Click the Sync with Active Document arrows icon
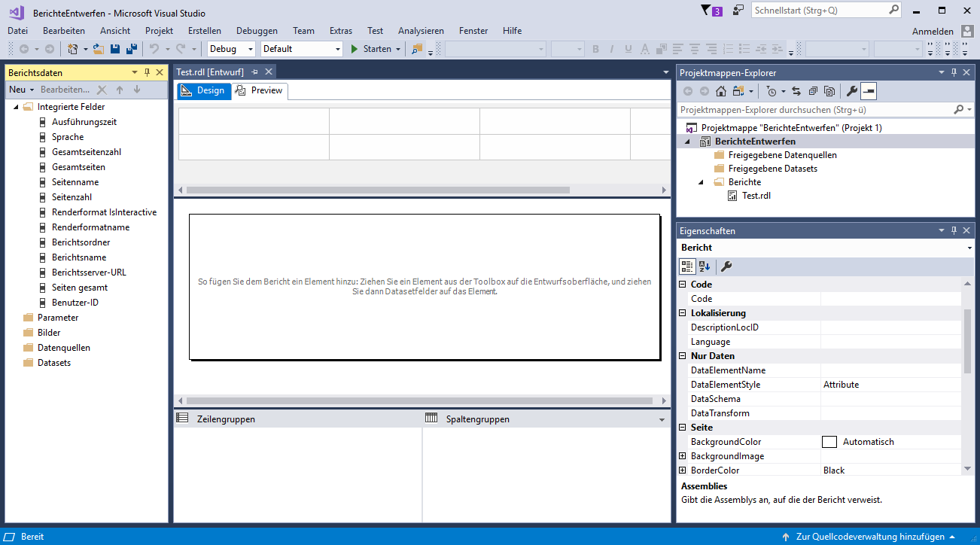Viewport: 980px width, 545px height. (796, 91)
